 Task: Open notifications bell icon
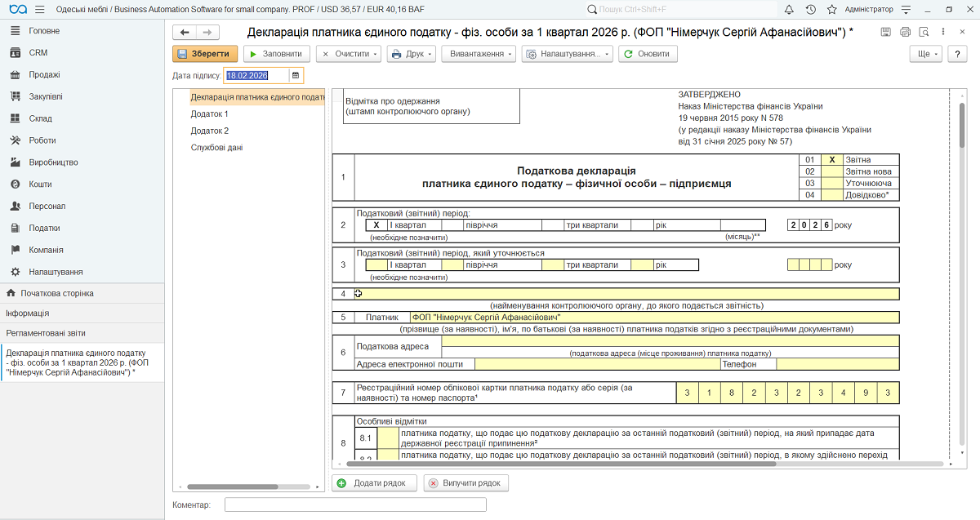point(789,9)
